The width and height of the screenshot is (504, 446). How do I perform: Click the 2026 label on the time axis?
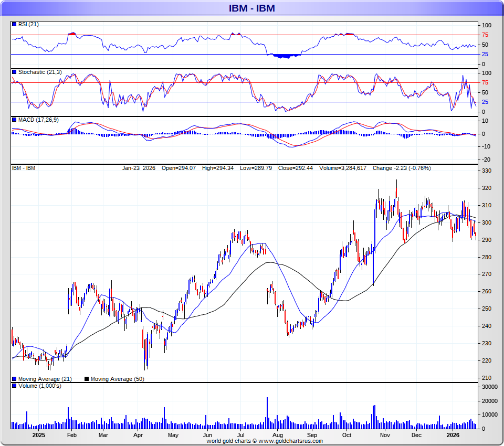[453, 435]
